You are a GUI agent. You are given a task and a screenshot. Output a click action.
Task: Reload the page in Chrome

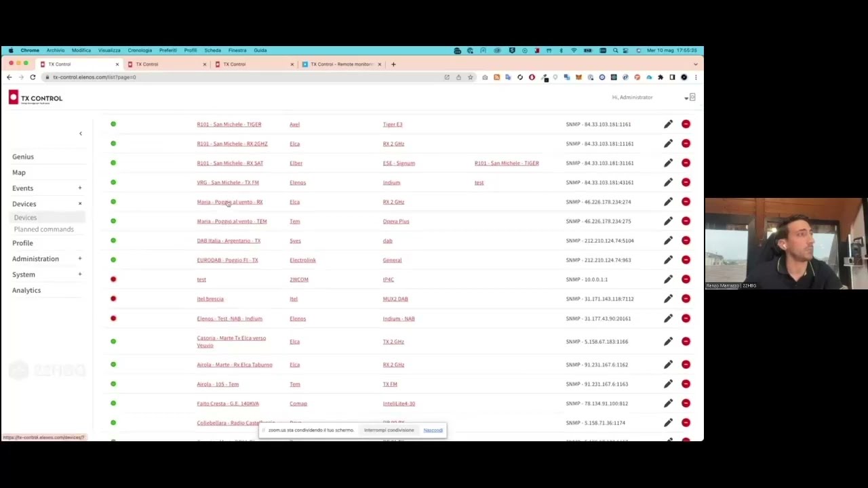33,77
